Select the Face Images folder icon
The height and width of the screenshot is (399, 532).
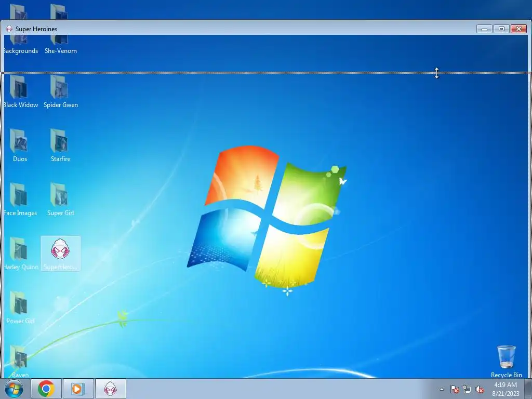pos(20,199)
